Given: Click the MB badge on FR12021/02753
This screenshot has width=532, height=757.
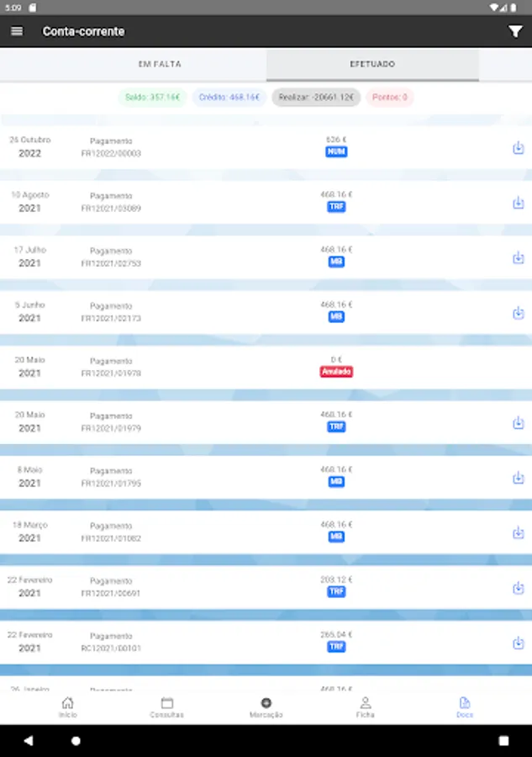Looking at the screenshot, I should pos(336,262).
